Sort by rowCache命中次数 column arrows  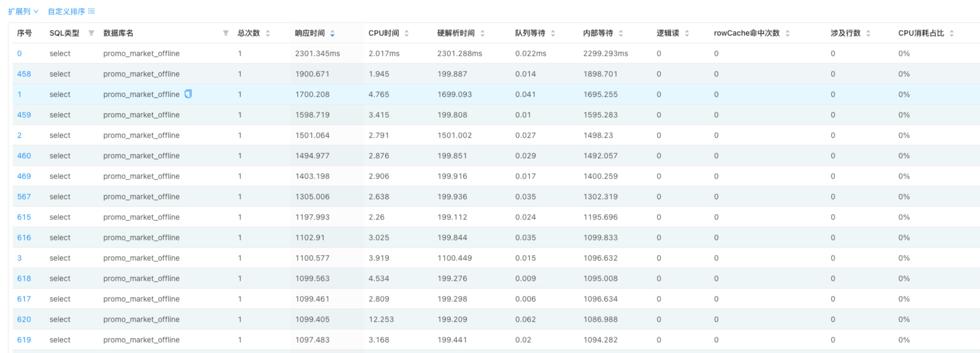(x=787, y=33)
